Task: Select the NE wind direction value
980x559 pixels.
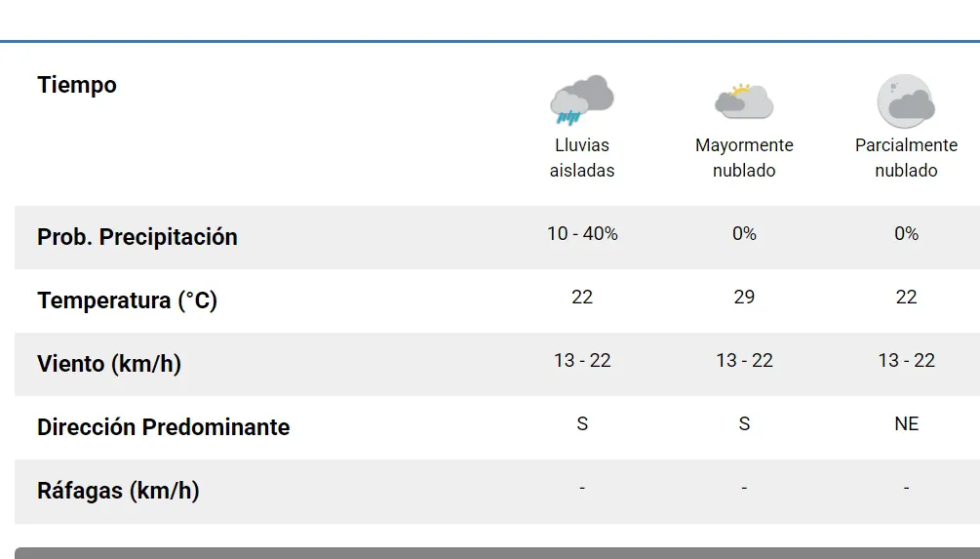Action: point(906,424)
